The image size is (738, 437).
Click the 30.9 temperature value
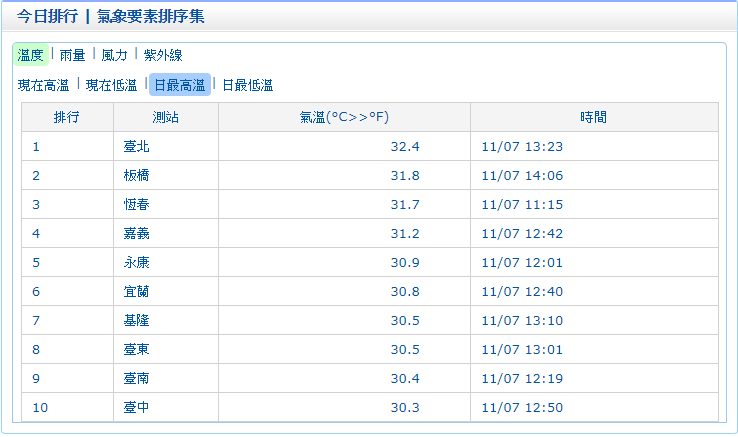(405, 262)
